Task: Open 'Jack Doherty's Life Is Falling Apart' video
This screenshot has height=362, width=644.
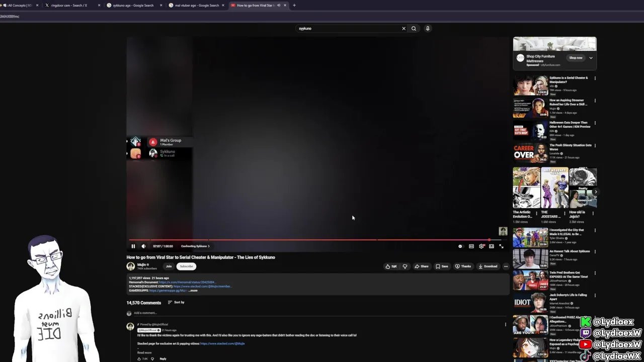Action: (x=530, y=304)
